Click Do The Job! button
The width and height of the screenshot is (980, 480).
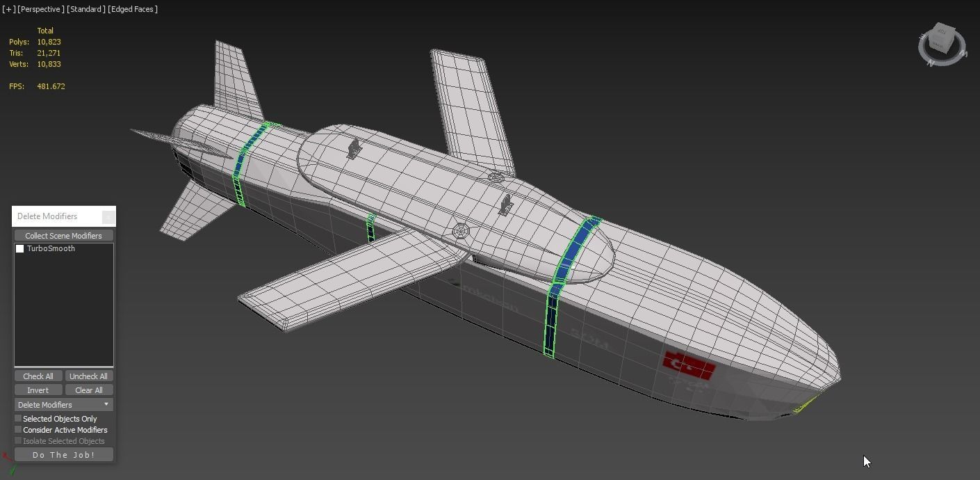[x=63, y=455]
